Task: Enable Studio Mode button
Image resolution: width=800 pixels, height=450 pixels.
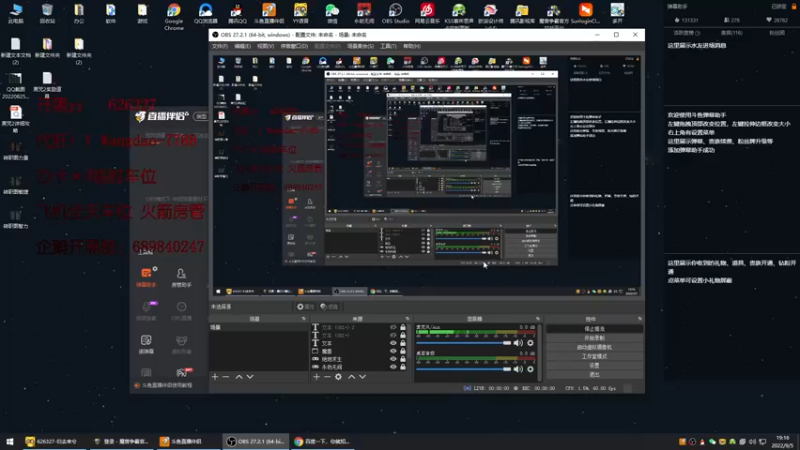Action: (x=594, y=357)
